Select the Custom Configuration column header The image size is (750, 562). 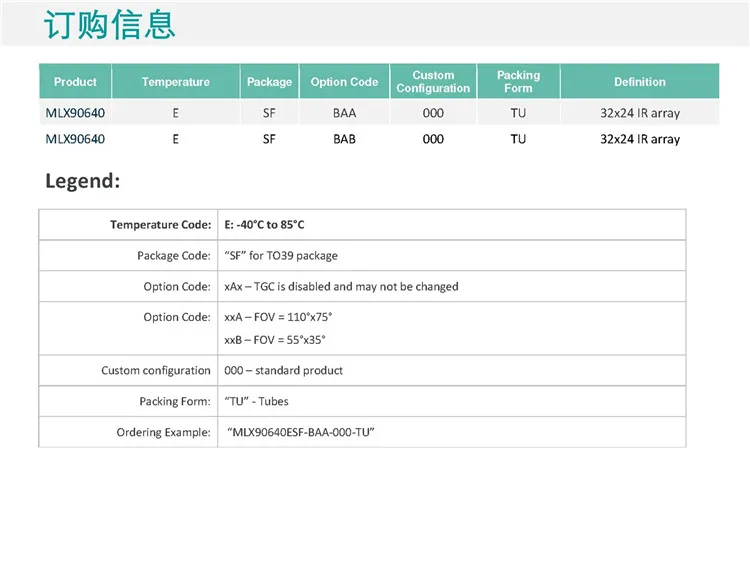click(x=433, y=82)
